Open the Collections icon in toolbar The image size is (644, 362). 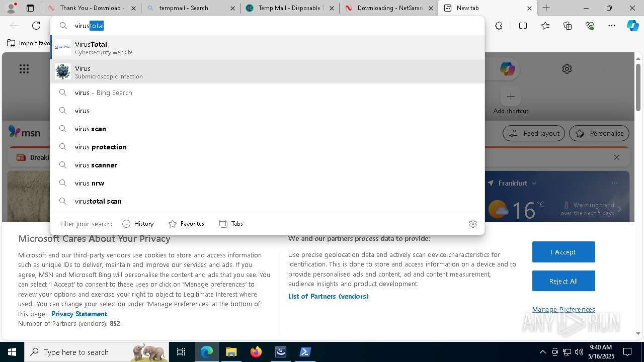pyautogui.click(x=568, y=26)
